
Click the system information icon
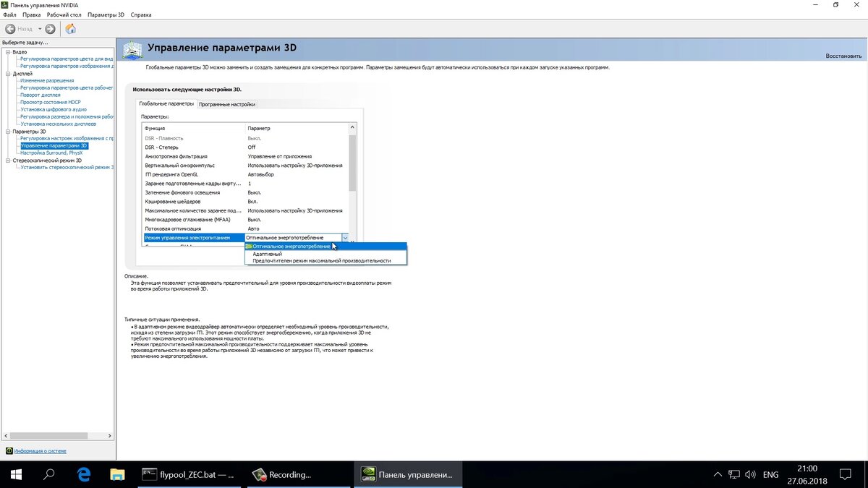[9, 451]
